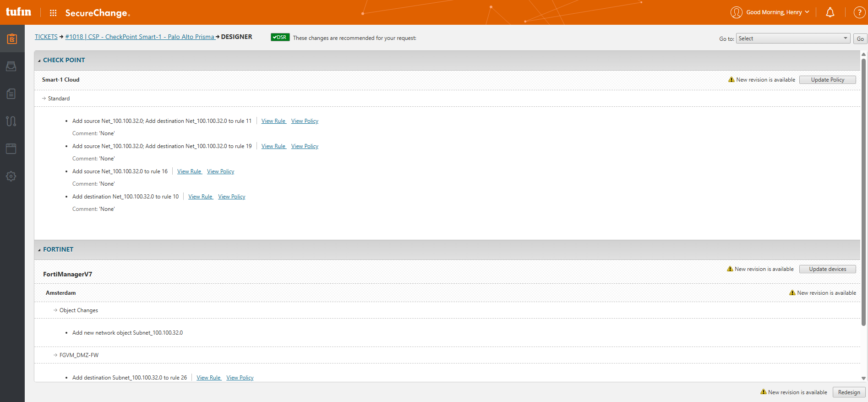
Task: Click the TICKETS breadcrumb link
Action: pyautogui.click(x=46, y=37)
